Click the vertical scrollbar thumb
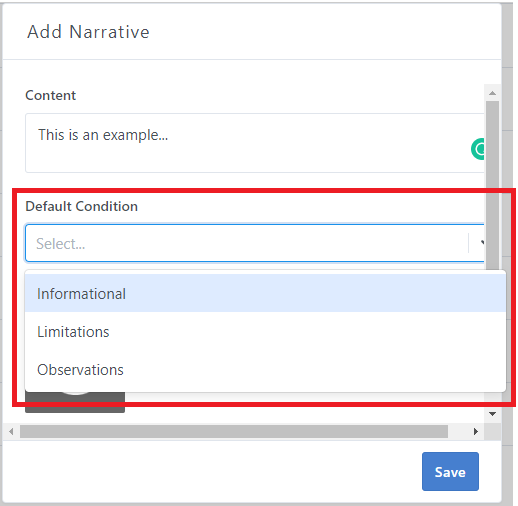 [492, 185]
